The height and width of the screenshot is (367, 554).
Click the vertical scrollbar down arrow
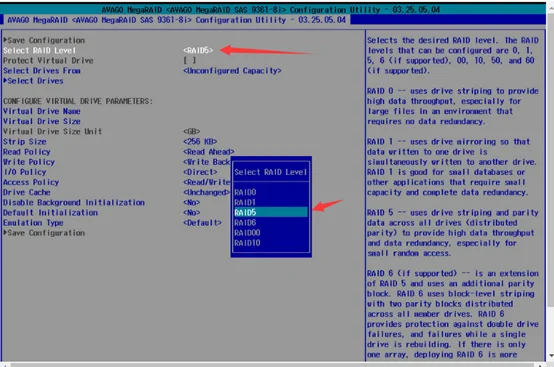pyautogui.click(x=551, y=356)
